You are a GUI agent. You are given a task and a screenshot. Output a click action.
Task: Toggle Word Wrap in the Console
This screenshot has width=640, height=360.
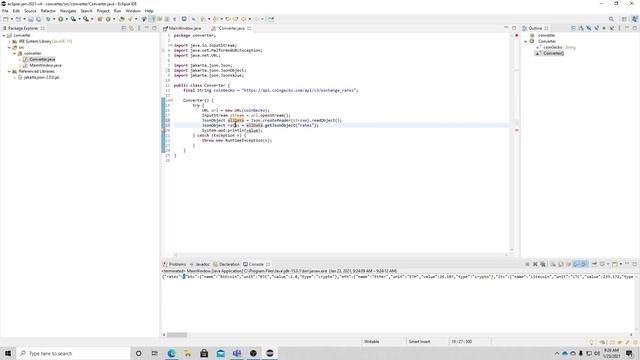[x=569, y=264]
